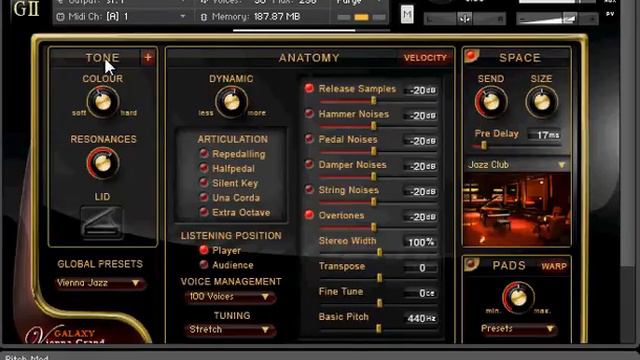Click the Transpose 0 value field

[x=420, y=268]
